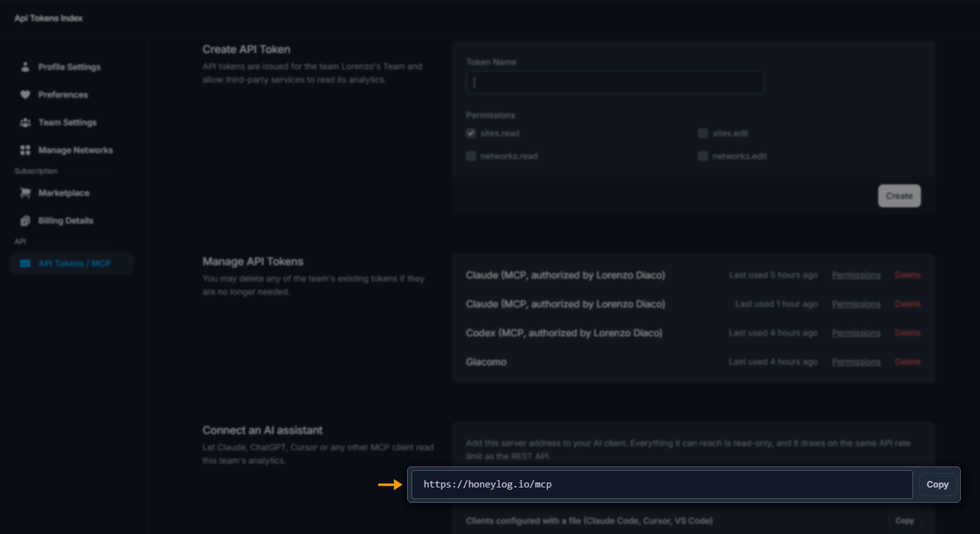980x534 pixels.
Task: Click the Preferences heart icon
Action: tap(25, 95)
